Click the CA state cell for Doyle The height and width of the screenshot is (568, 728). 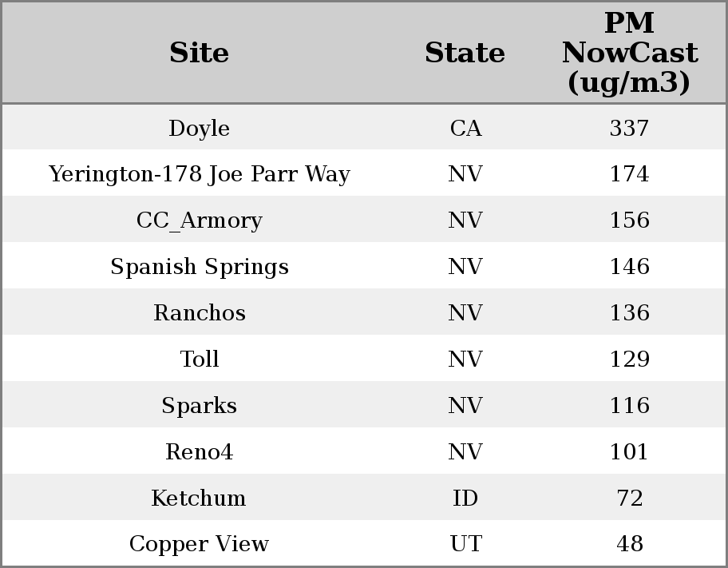(x=465, y=128)
